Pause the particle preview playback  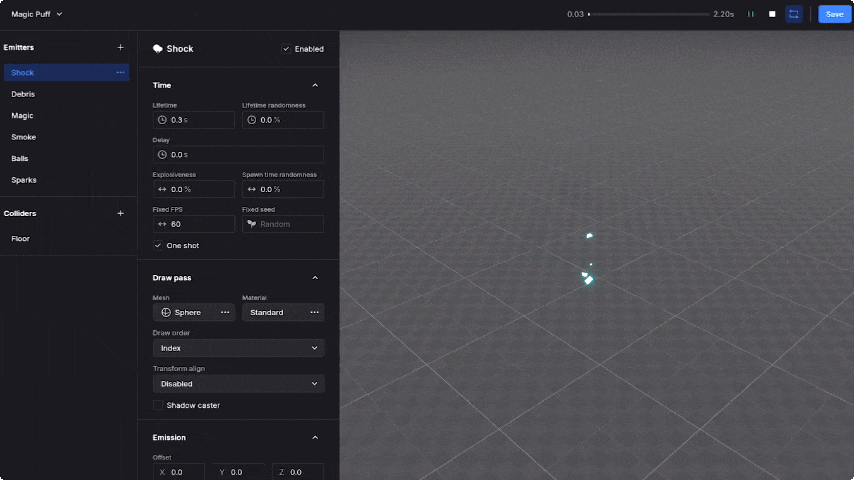click(x=751, y=14)
